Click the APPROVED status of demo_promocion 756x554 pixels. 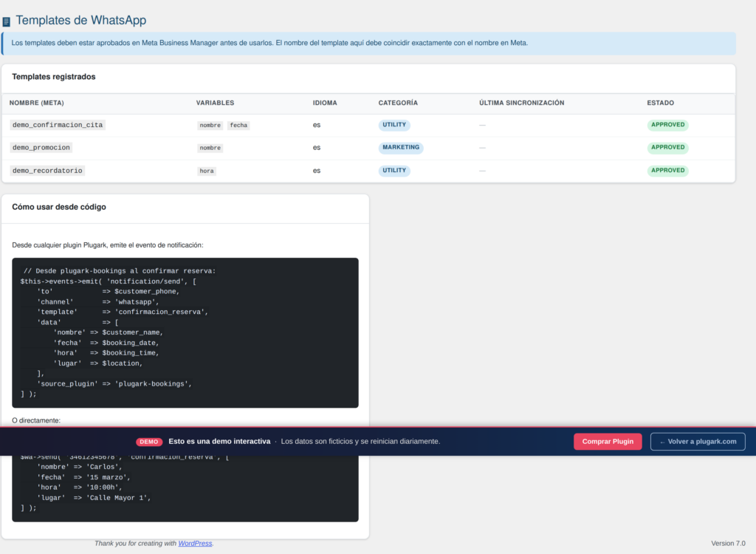[x=667, y=148]
